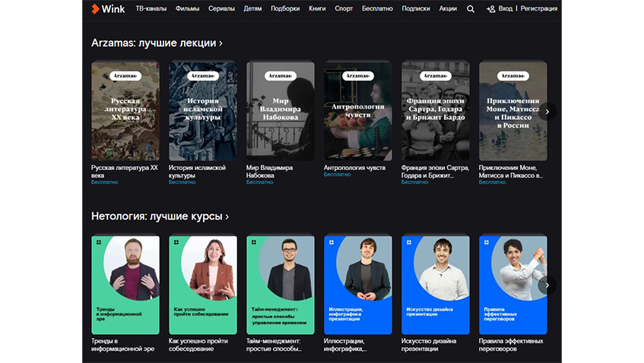
Task: Click Нетология logo icon on собеседование card
Action: 176,242
